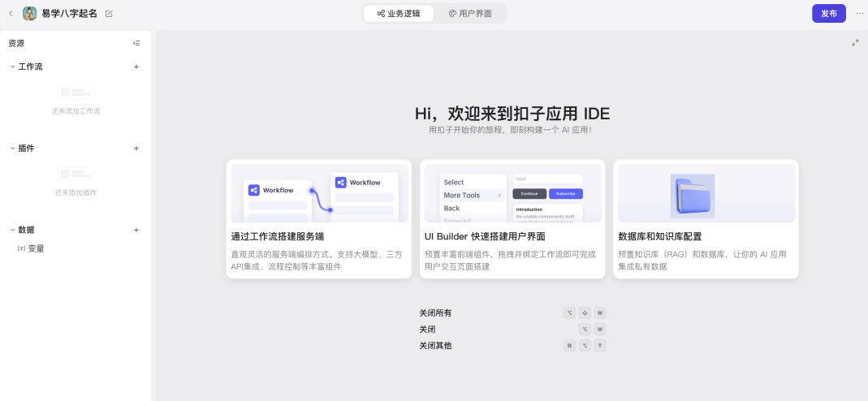This screenshot has height=401, width=868.
Task: Open the 通过工作流搭建服务端 card
Action: point(318,219)
